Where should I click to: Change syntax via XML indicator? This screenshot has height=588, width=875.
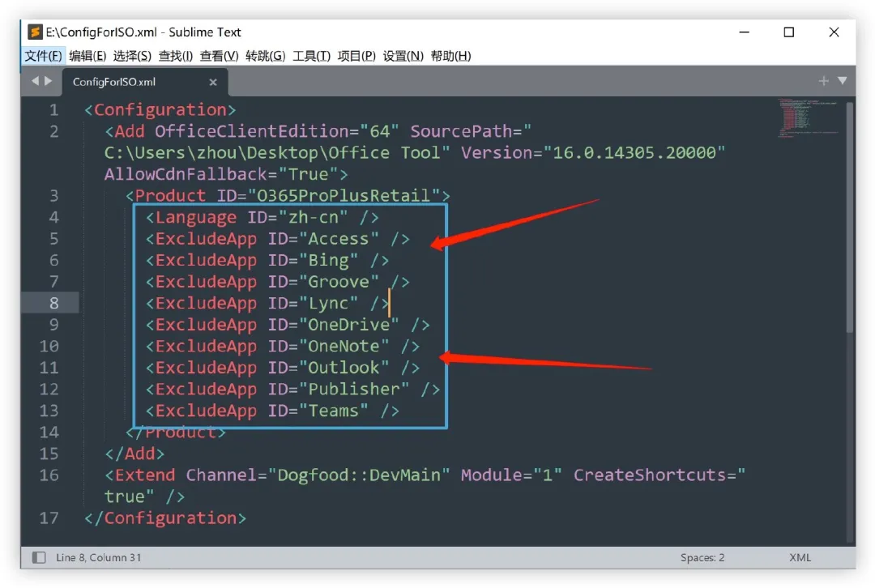(800, 557)
